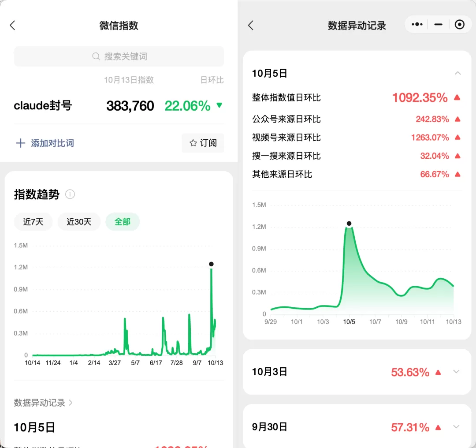Click the 整体指数值日环比 row label
The image size is (476, 448).
[286, 97]
